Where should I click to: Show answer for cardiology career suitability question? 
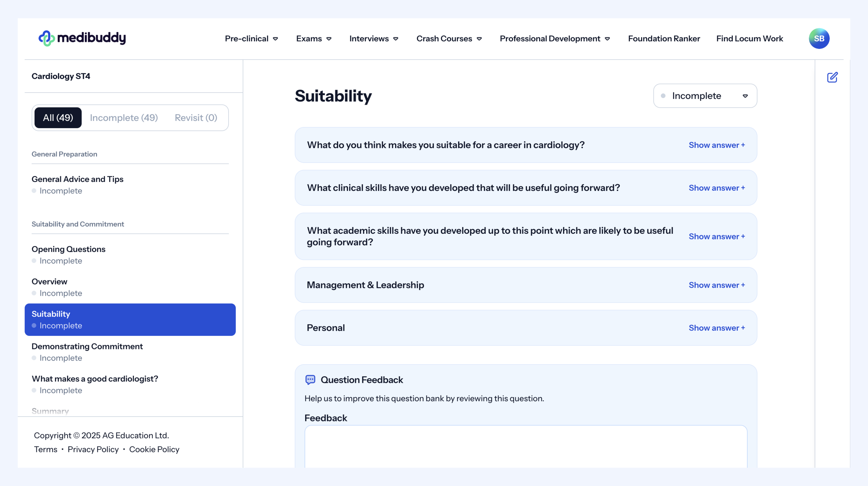click(716, 145)
